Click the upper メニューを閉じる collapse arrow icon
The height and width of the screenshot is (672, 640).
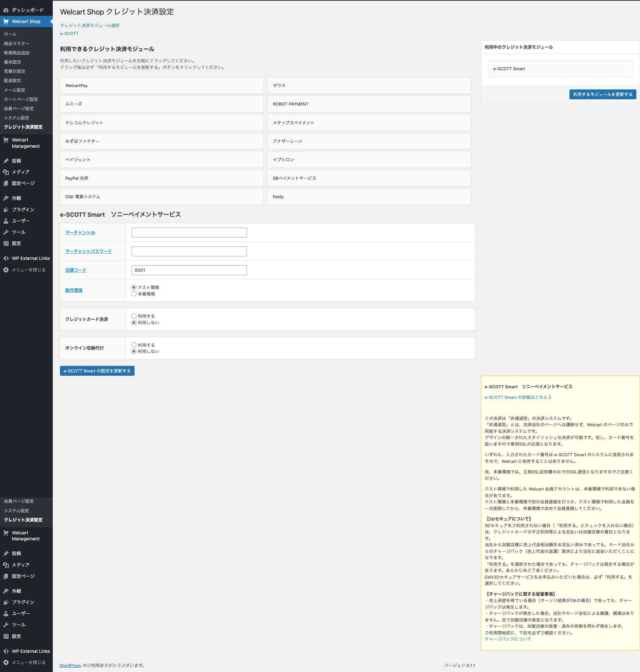pyautogui.click(x=6, y=270)
